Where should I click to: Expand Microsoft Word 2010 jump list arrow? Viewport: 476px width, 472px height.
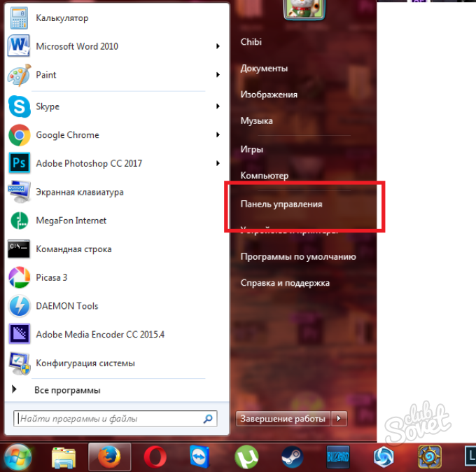[x=218, y=46]
